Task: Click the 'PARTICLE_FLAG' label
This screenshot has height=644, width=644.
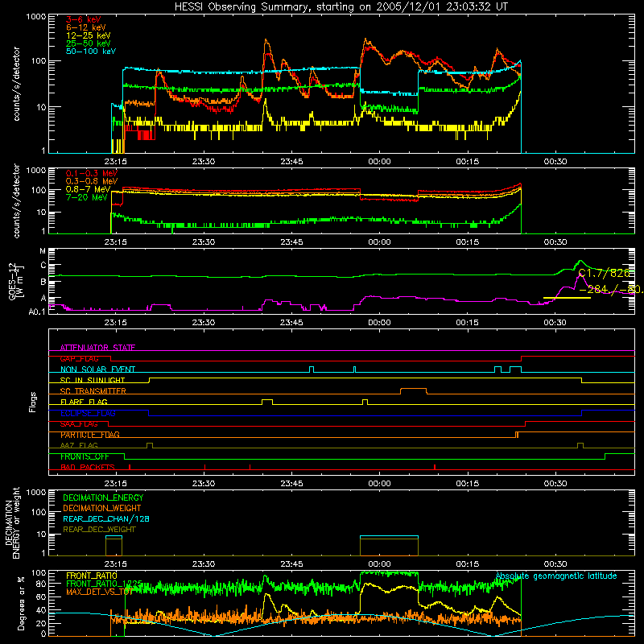Action: tap(90, 435)
